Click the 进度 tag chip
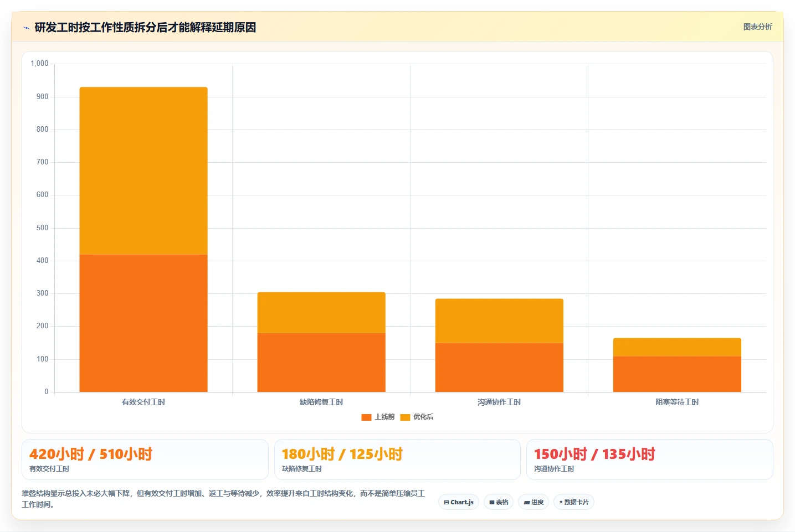The image size is (795, 532). pyautogui.click(x=534, y=502)
